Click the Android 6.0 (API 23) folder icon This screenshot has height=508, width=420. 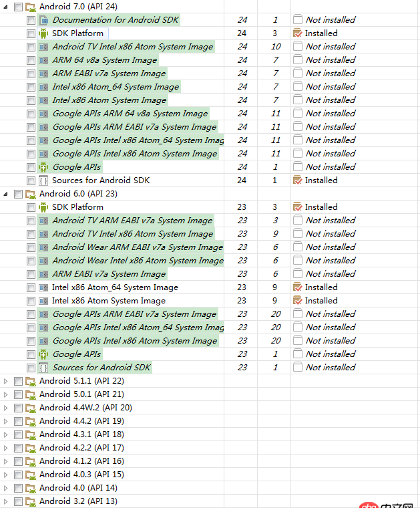pyautogui.click(x=31, y=194)
